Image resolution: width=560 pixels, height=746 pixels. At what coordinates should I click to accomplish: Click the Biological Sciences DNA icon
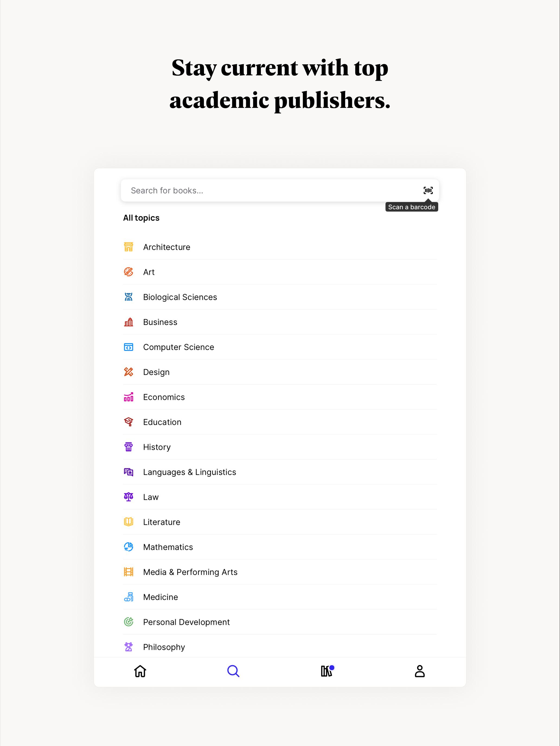[x=129, y=297]
